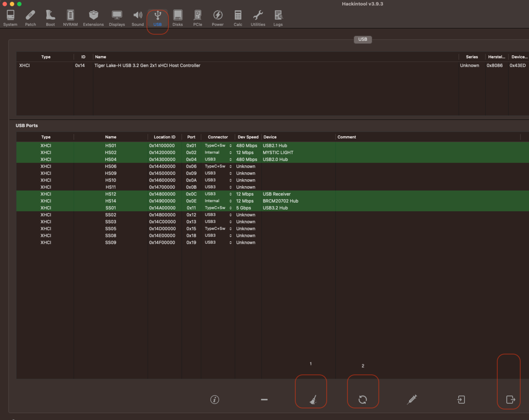The height and width of the screenshot is (420, 529).
Task: Click the USB segmented label button
Action: [x=362, y=39]
